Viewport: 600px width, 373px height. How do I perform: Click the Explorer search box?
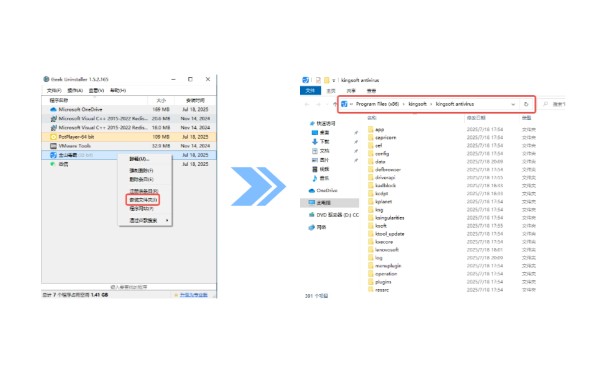[553, 104]
